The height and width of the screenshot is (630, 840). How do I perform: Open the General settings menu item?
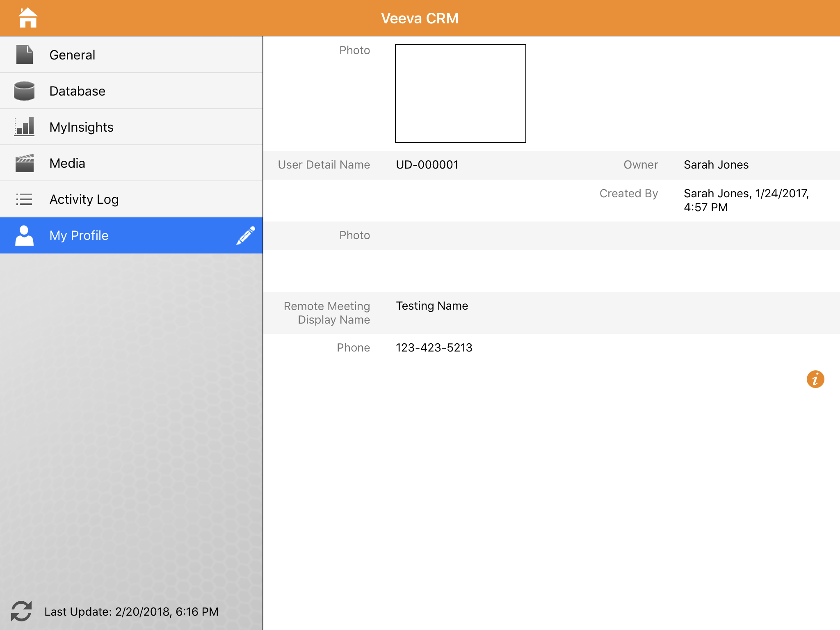72,55
